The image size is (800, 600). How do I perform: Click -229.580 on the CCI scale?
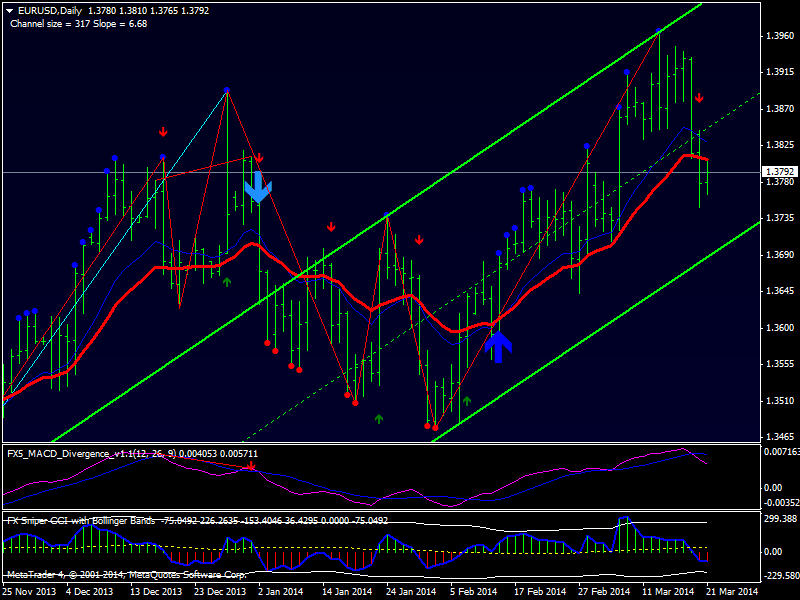780,577
